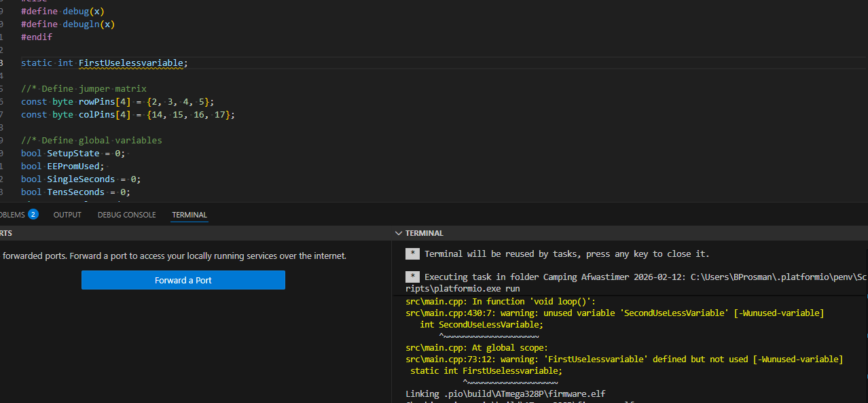Viewport: 868px width, 403px height.
Task: Click asterisk marker beside 'Terminal will be reused'
Action: pyautogui.click(x=412, y=253)
